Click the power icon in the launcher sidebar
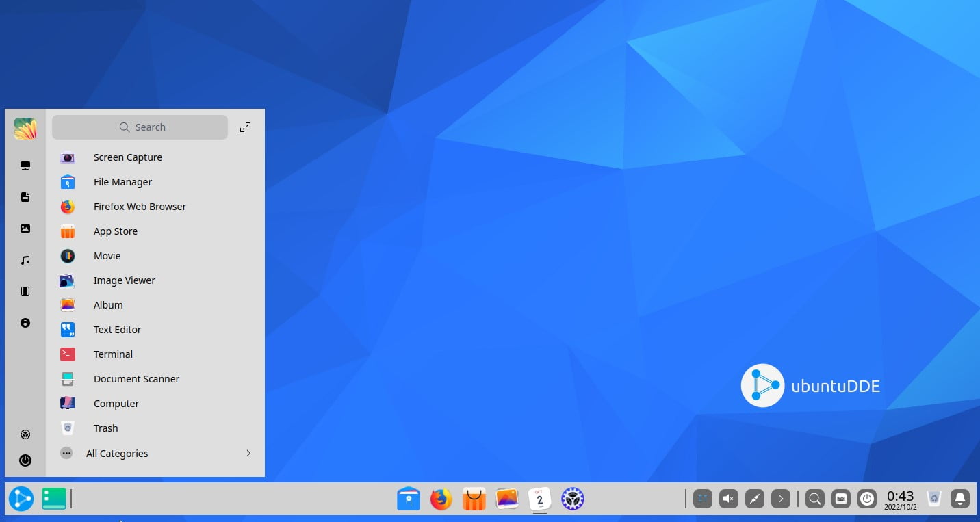The width and height of the screenshot is (980, 522). (x=25, y=460)
